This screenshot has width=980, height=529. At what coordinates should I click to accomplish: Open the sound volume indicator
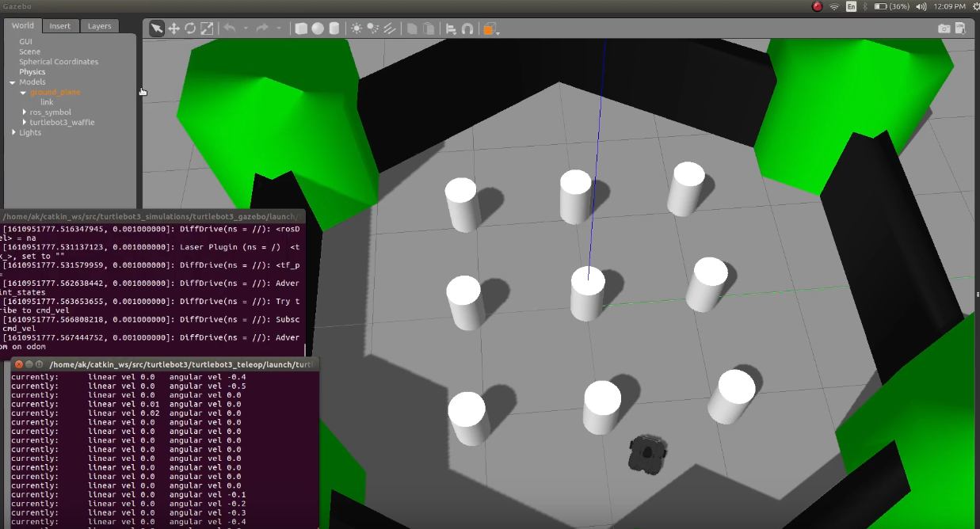(x=921, y=6)
